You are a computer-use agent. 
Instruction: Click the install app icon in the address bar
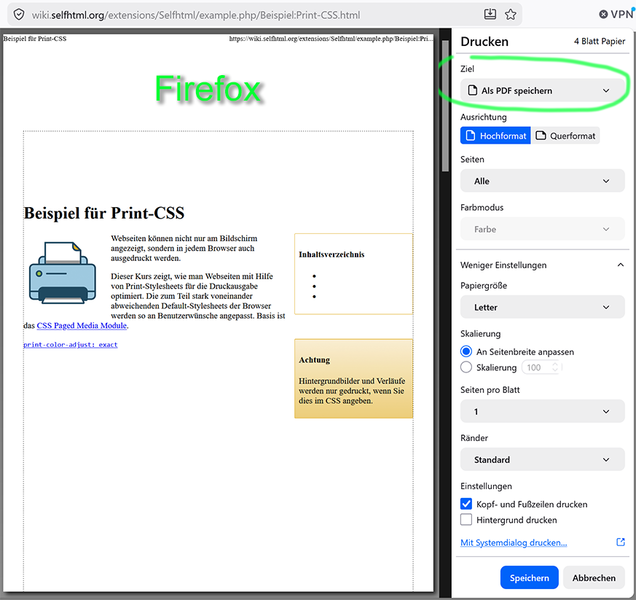490,15
